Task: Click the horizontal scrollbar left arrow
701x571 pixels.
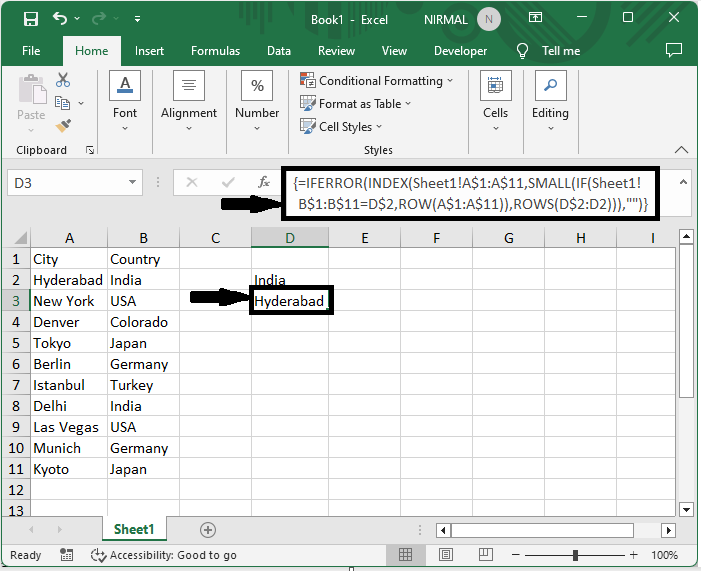Action: (443, 531)
